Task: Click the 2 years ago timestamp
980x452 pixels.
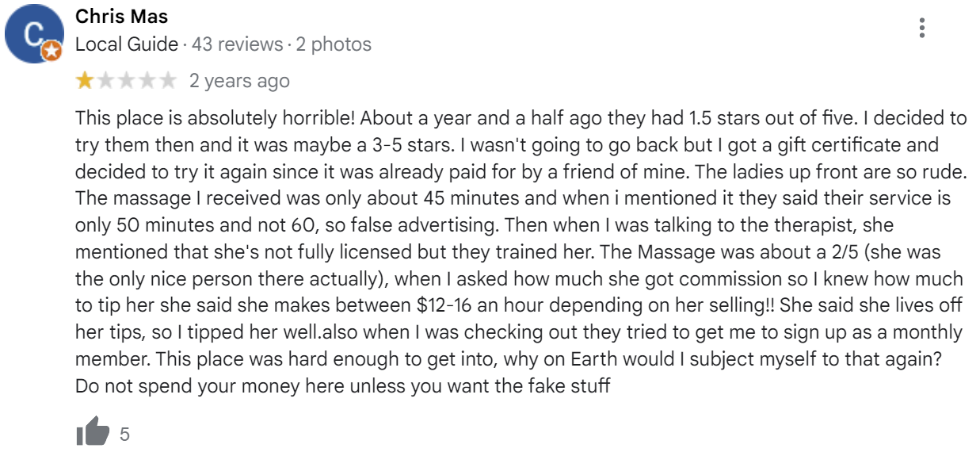Action: click(239, 81)
